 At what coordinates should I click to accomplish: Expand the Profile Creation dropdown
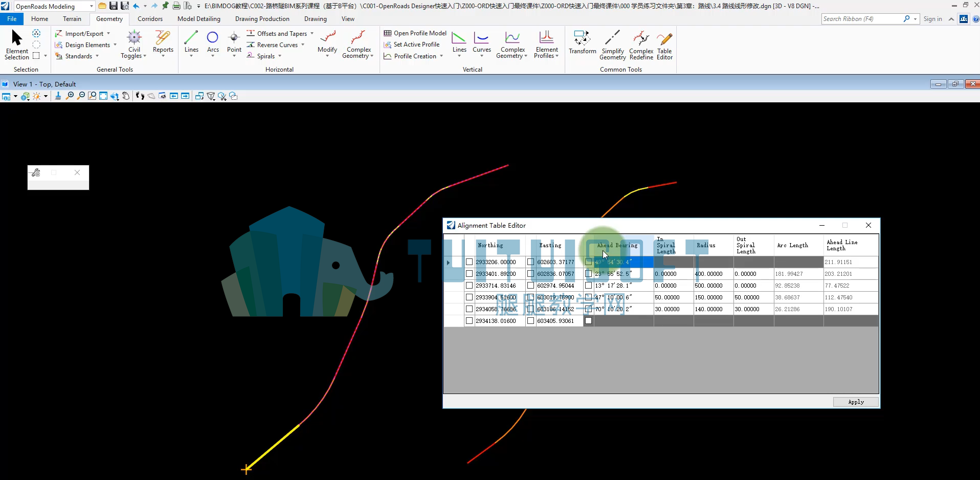click(x=441, y=56)
